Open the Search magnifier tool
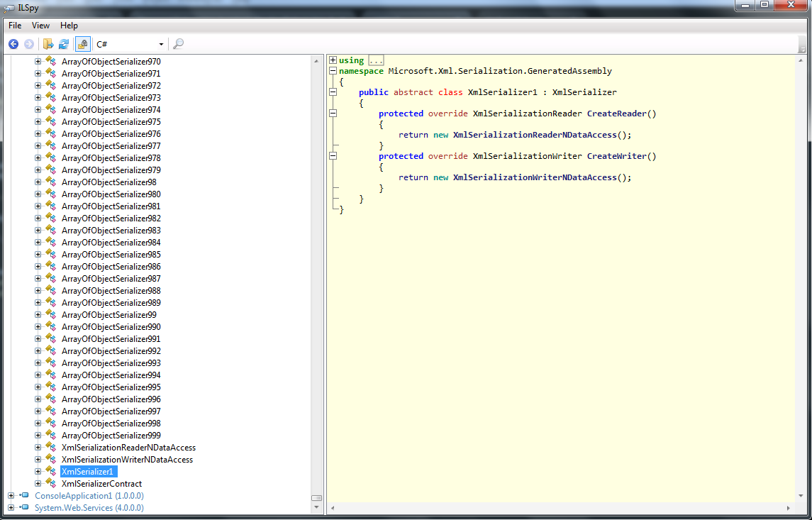 click(x=178, y=44)
